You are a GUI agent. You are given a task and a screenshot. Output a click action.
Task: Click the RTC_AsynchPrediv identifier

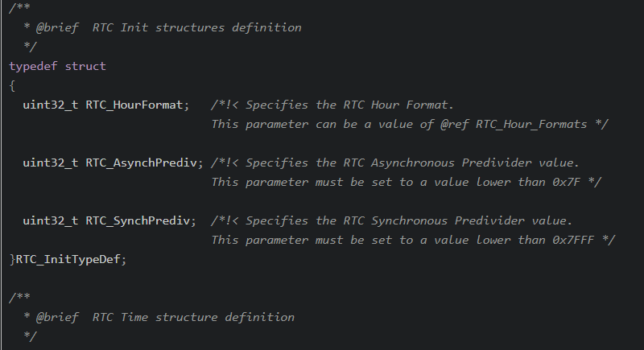[142, 163]
